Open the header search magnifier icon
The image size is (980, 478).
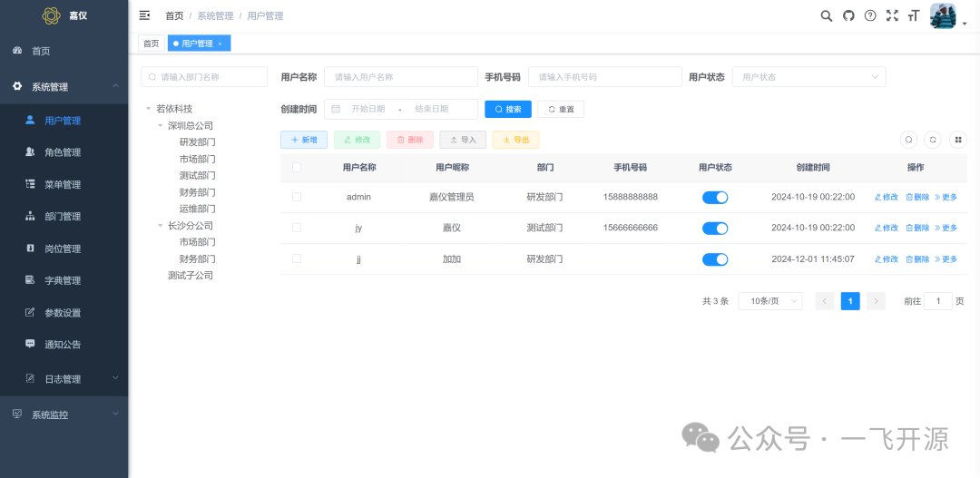pyautogui.click(x=827, y=16)
